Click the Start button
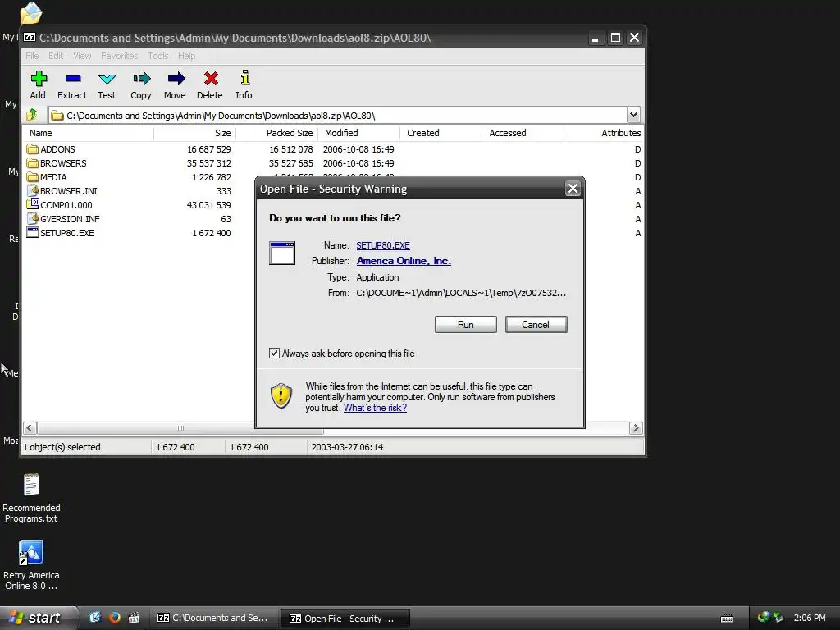Screen dimensions: 840x630 pyautogui.click(x=38, y=618)
